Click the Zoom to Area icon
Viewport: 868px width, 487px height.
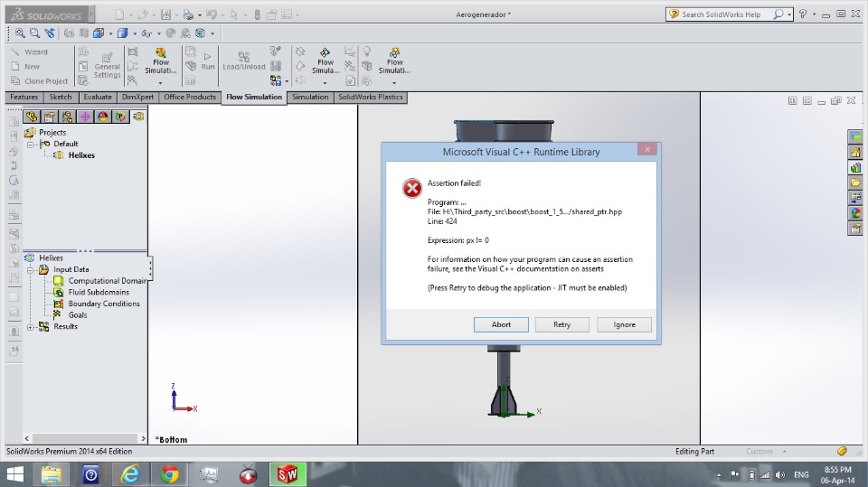[x=34, y=33]
